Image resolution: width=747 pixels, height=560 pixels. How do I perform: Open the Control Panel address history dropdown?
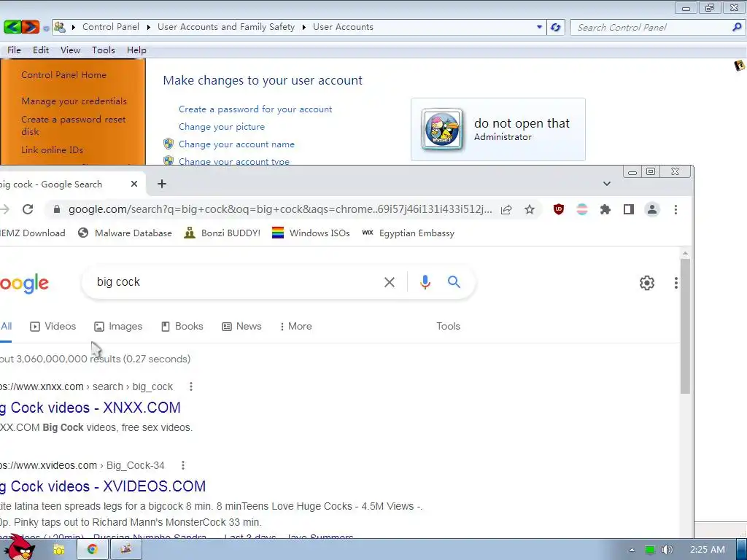click(539, 27)
